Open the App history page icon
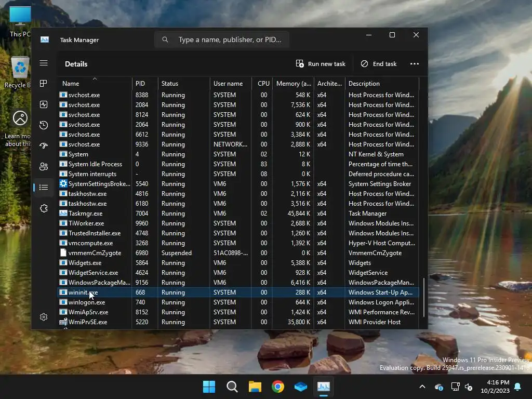 click(44, 125)
